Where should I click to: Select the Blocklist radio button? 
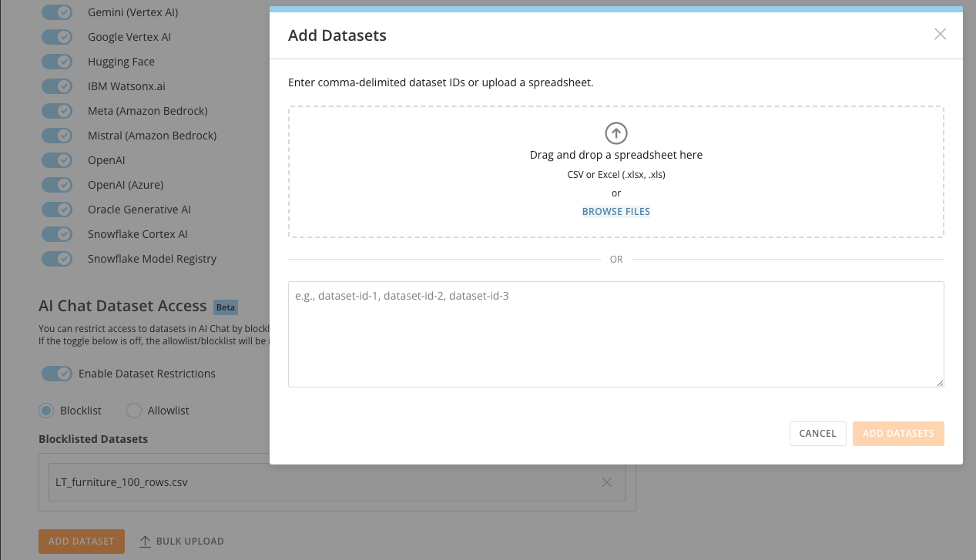point(46,411)
